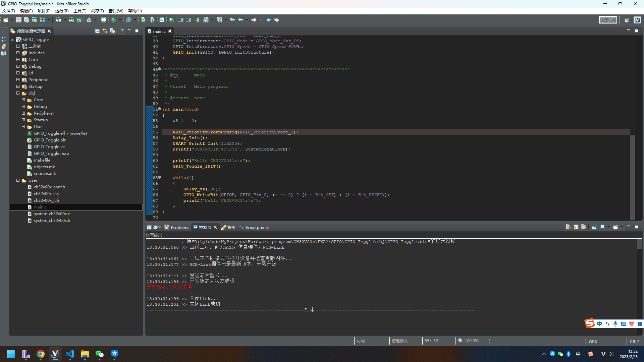
Task: Close the 项目资源管理器 panel tab
Action: pos(49,31)
